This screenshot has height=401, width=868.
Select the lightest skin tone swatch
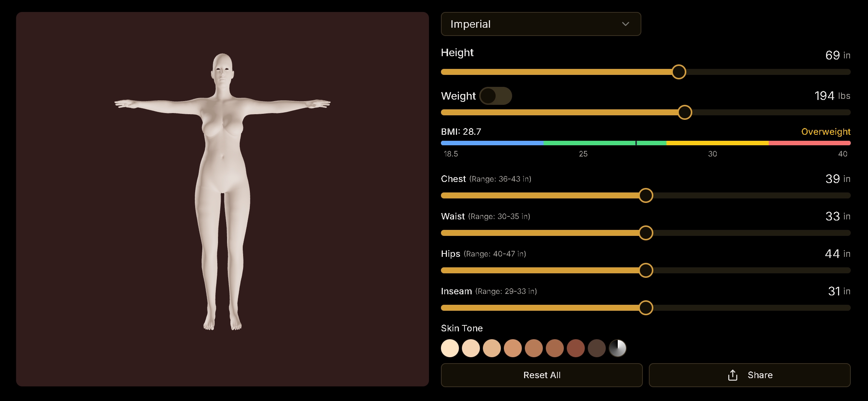450,348
